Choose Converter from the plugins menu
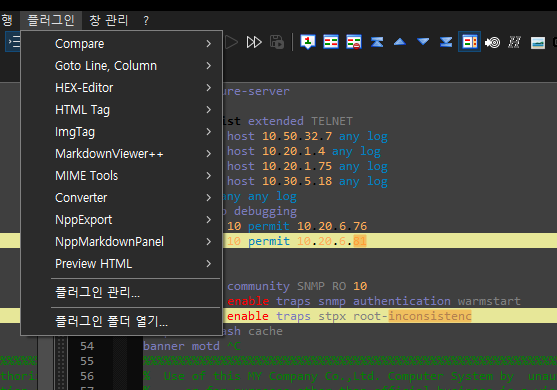 (x=121, y=198)
